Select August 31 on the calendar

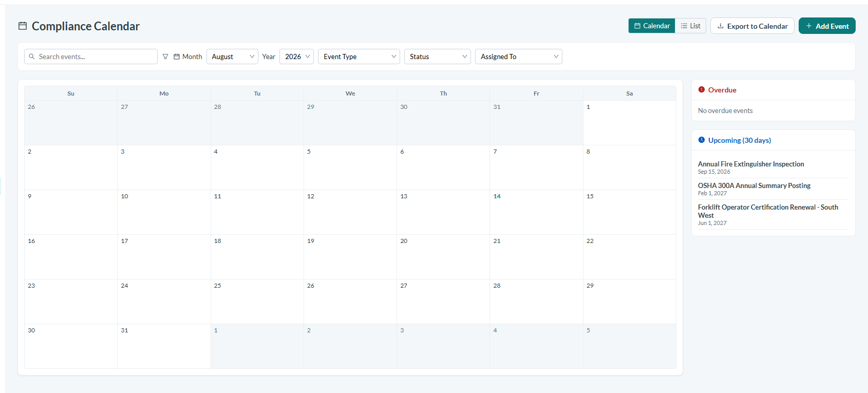point(164,346)
